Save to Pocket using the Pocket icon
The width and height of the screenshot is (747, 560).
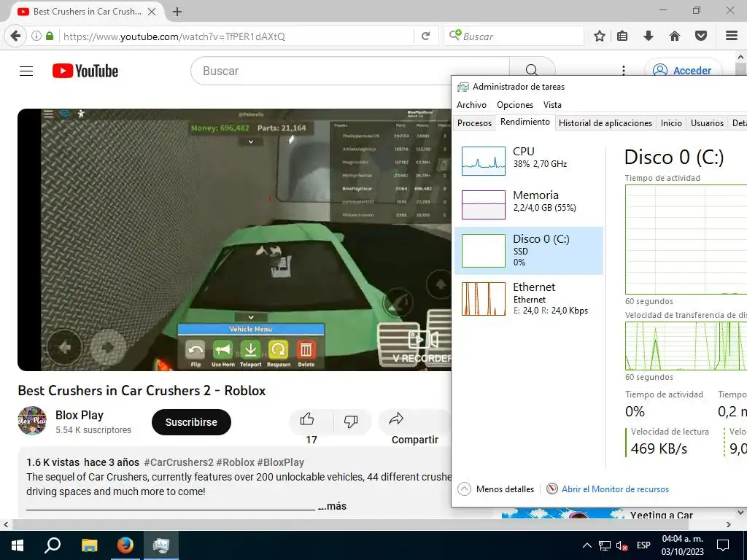[701, 36]
